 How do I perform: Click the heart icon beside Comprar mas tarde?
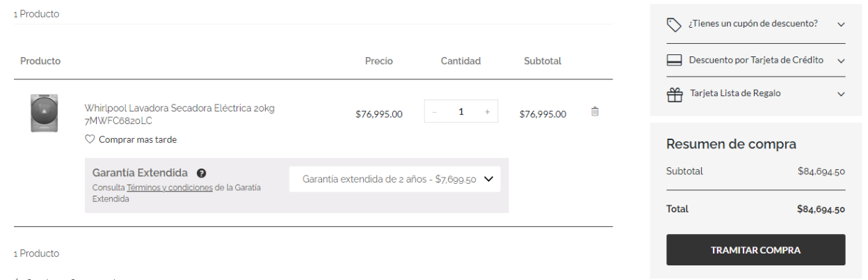pos(90,139)
